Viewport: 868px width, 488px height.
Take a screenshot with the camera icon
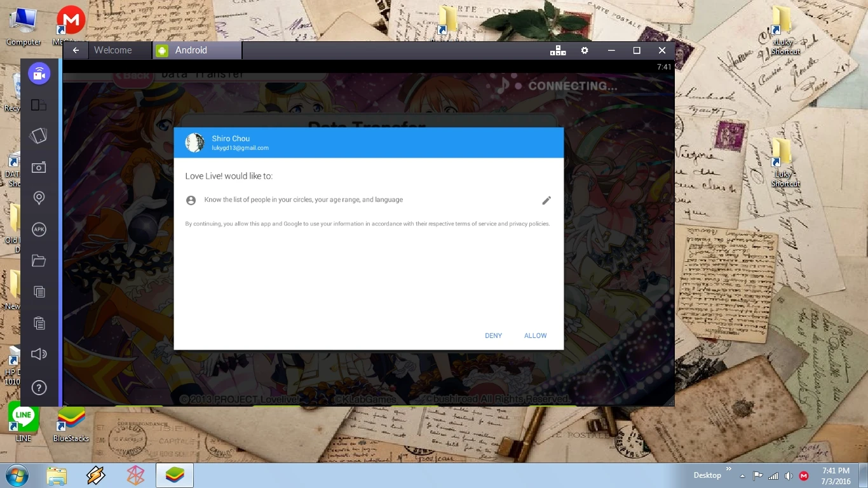click(39, 167)
